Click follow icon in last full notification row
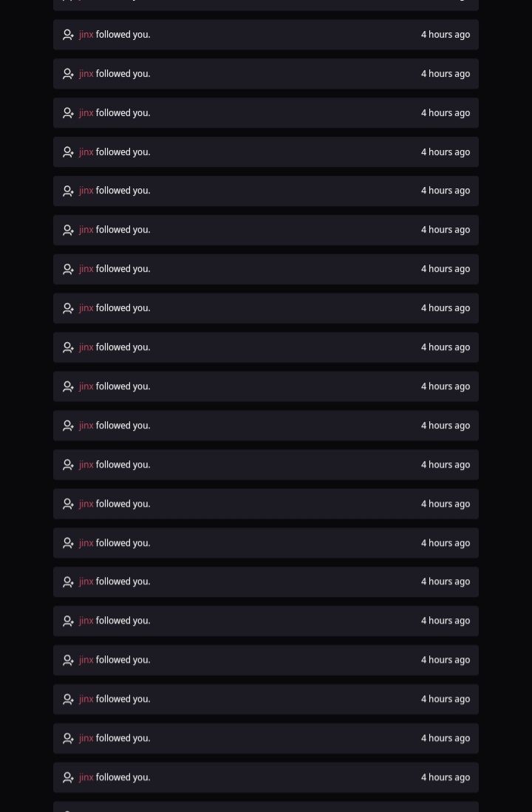The height and width of the screenshot is (812, 532). click(x=69, y=777)
